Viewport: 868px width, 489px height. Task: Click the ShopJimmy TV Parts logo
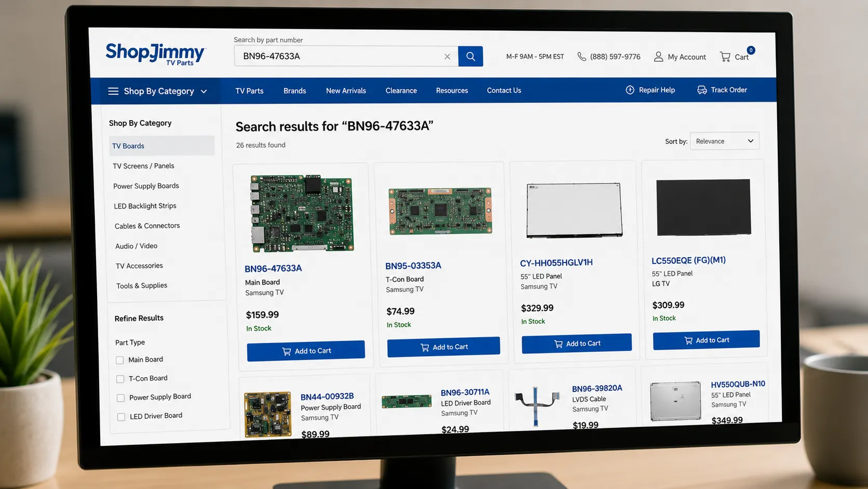pyautogui.click(x=156, y=54)
